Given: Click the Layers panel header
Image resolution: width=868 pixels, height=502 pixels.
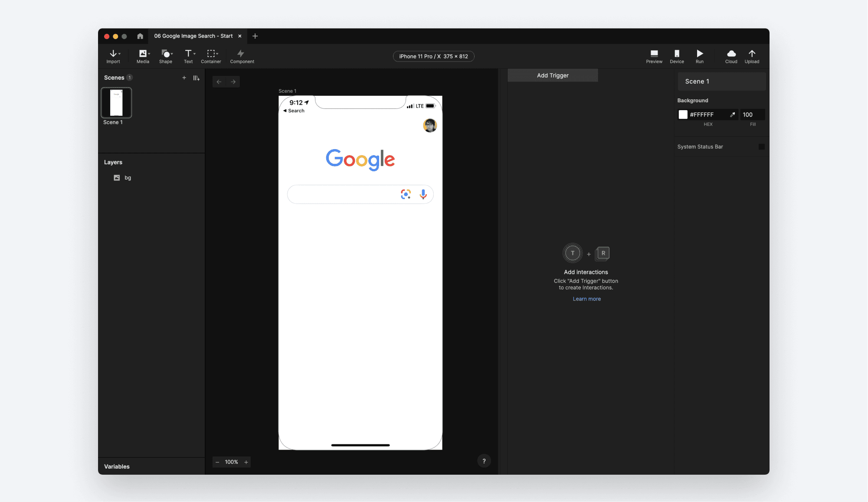Looking at the screenshot, I should click(113, 162).
